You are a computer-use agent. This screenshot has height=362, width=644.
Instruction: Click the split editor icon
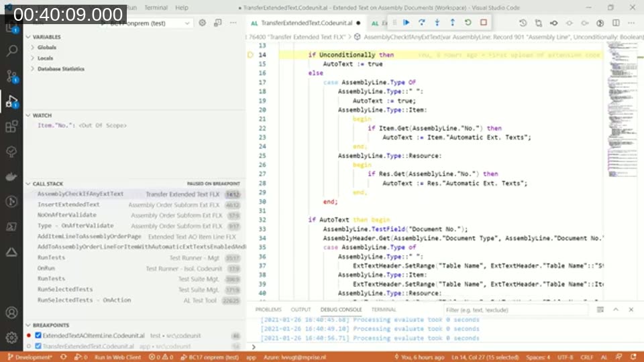[616, 23]
